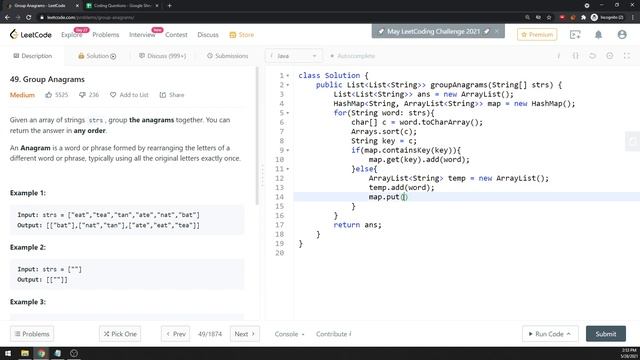Open the Explore menu
Viewport: 640px width, 360px height.
[71, 35]
